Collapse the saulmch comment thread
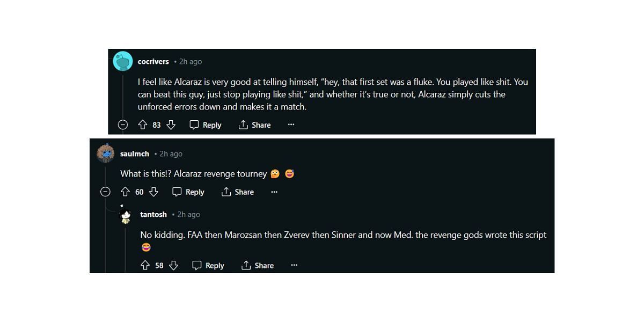 [x=106, y=192]
